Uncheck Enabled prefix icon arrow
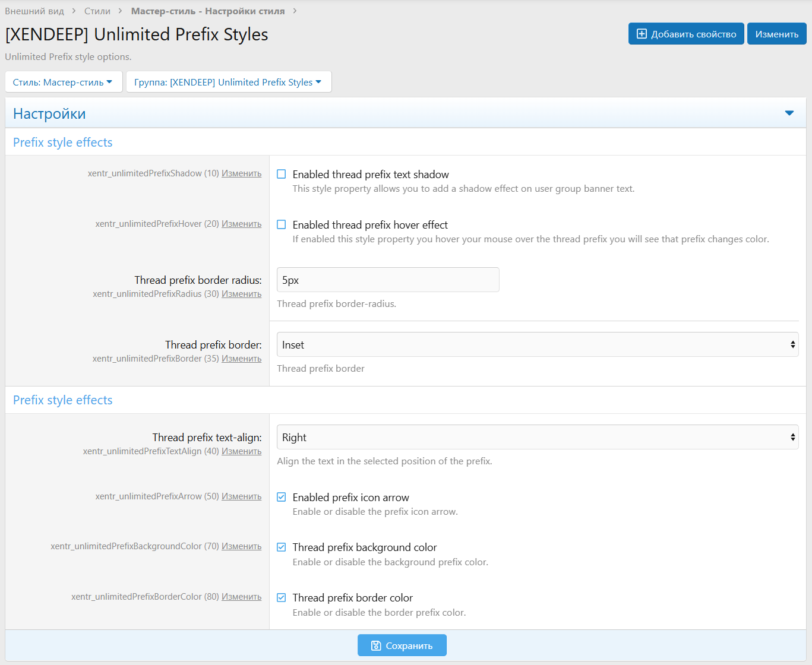812x665 pixels. (282, 497)
